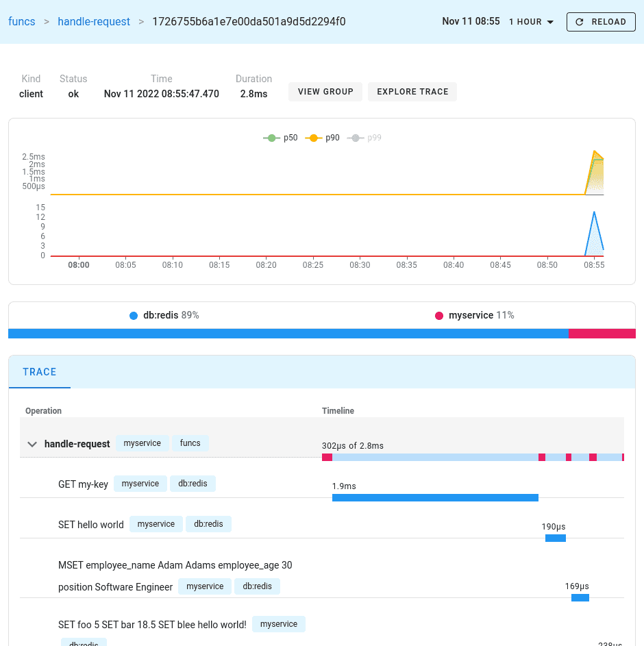Image resolution: width=644 pixels, height=646 pixels.
Task: Open the 1 HOUR time range dropdown
Action: 531,22
